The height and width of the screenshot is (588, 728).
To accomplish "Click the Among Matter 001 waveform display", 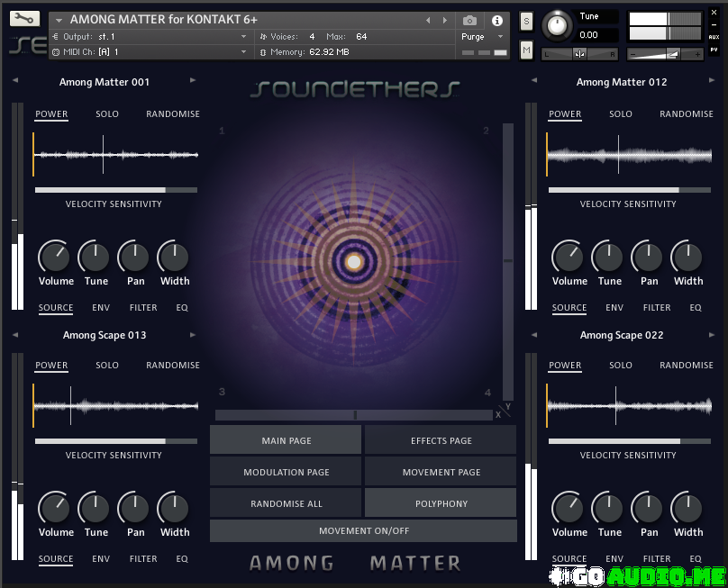I will coord(116,155).
